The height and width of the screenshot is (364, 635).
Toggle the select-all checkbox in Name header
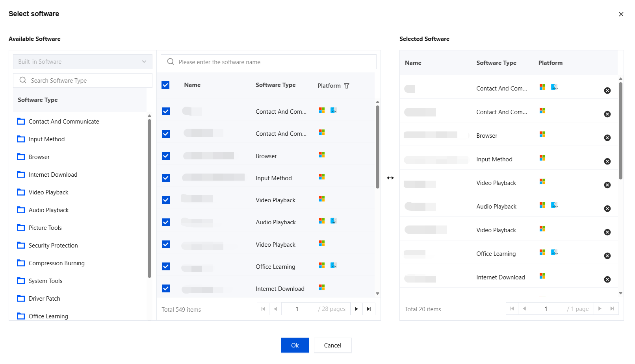click(165, 85)
